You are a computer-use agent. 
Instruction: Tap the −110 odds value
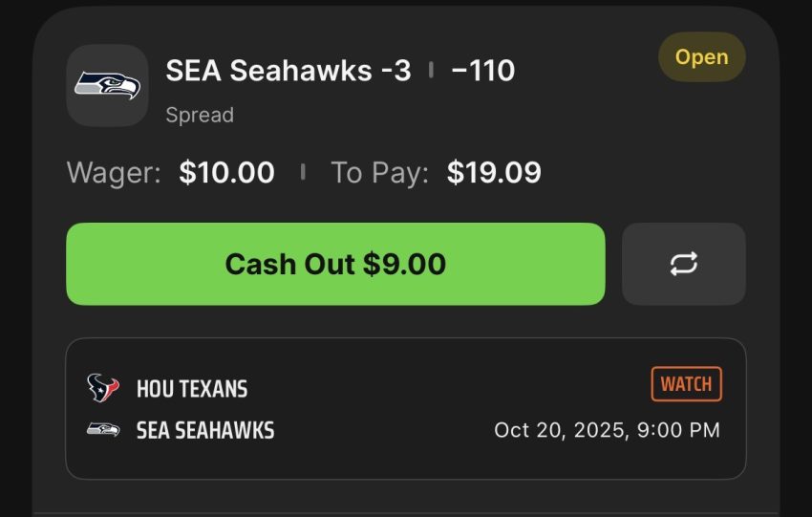482,70
